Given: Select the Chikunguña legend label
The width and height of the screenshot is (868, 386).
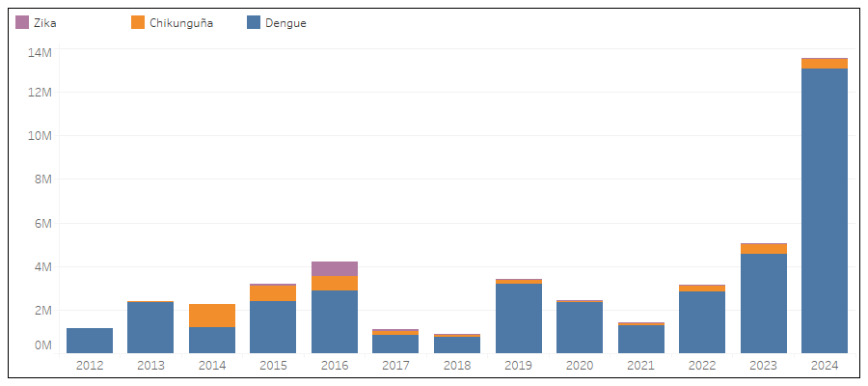Looking at the screenshot, I should [x=180, y=23].
